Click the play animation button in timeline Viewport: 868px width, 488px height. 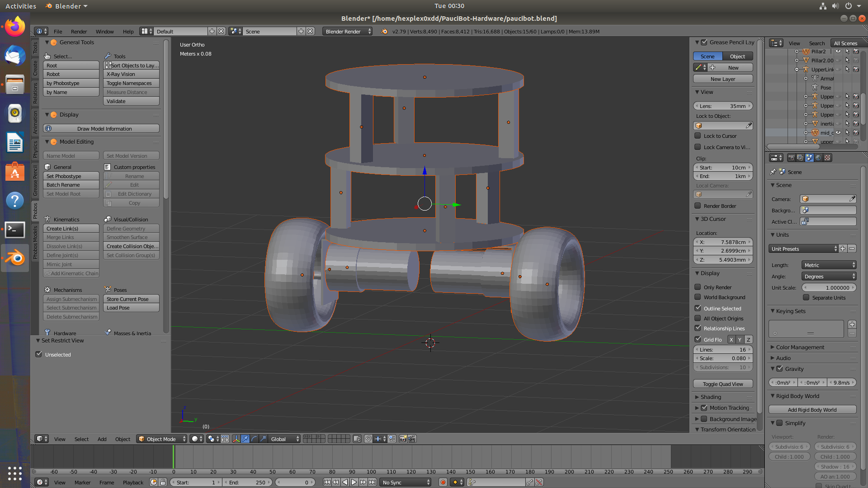pyautogui.click(x=354, y=482)
